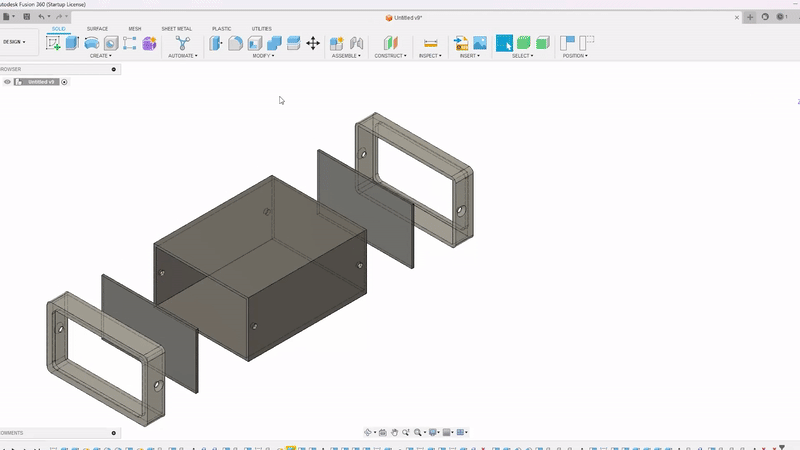800x450 pixels.
Task: Click the New Component icon
Action: [x=337, y=43]
